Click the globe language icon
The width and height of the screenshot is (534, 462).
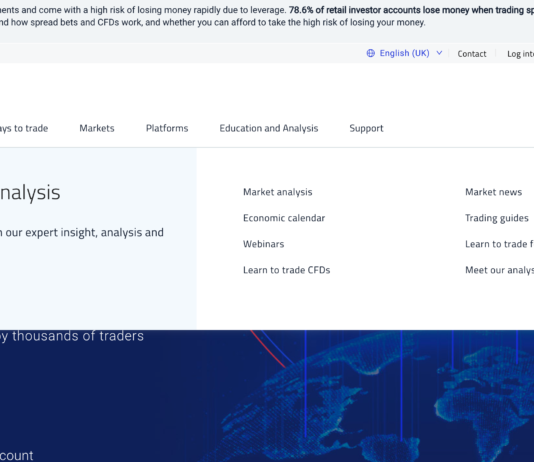[x=371, y=53]
